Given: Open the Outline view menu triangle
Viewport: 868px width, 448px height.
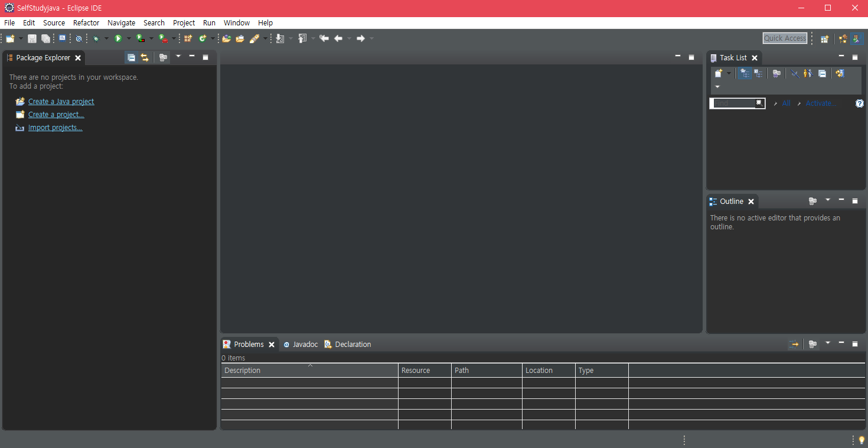Looking at the screenshot, I should [828, 200].
